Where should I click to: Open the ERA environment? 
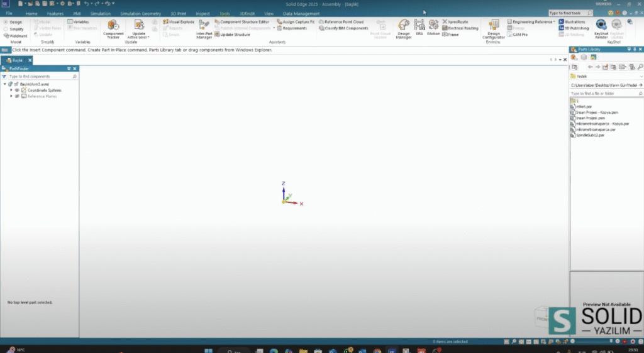(x=419, y=28)
